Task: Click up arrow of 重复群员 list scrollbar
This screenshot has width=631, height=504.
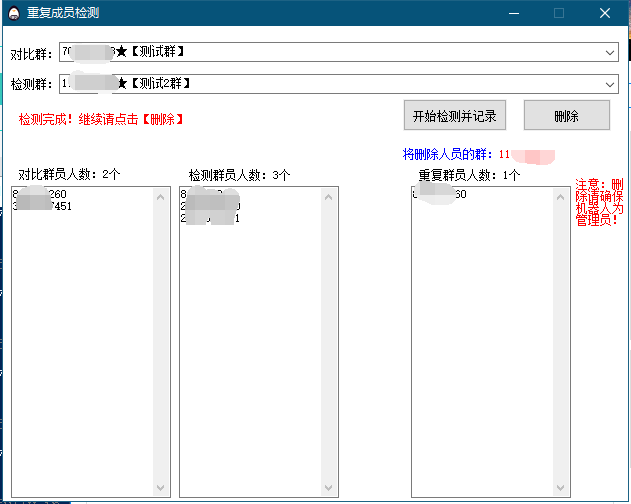Action: click(x=561, y=196)
